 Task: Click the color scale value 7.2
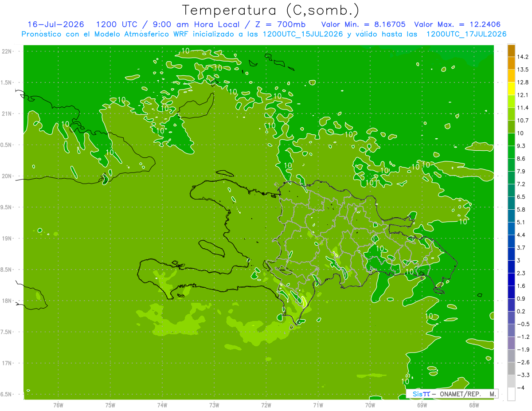point(521,184)
